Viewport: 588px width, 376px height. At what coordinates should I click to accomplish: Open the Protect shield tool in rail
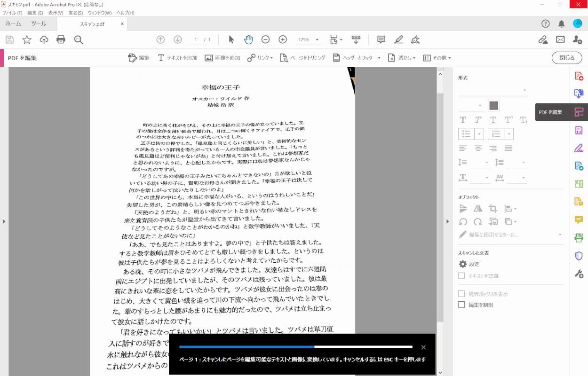(x=579, y=256)
